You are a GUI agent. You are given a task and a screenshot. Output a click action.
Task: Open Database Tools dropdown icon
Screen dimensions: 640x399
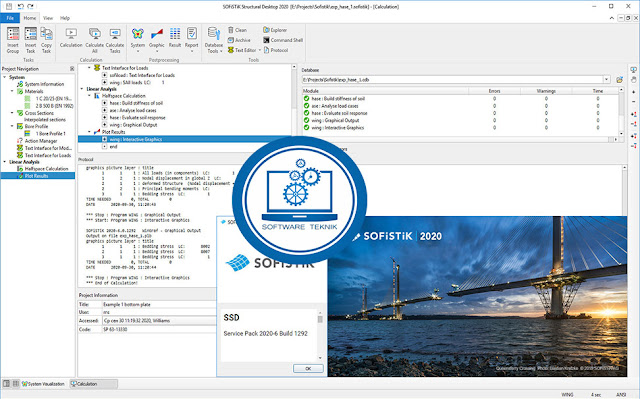[213, 40]
